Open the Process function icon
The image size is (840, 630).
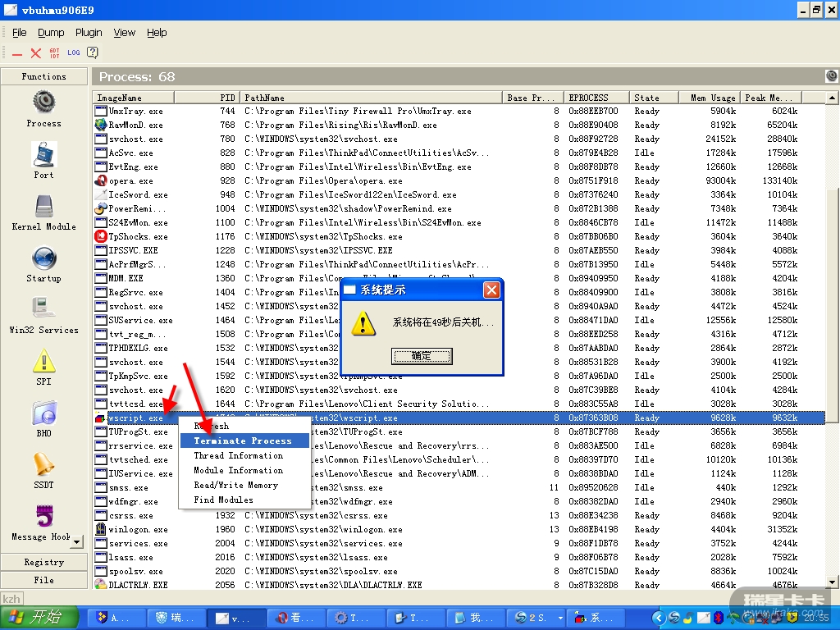tap(44, 103)
